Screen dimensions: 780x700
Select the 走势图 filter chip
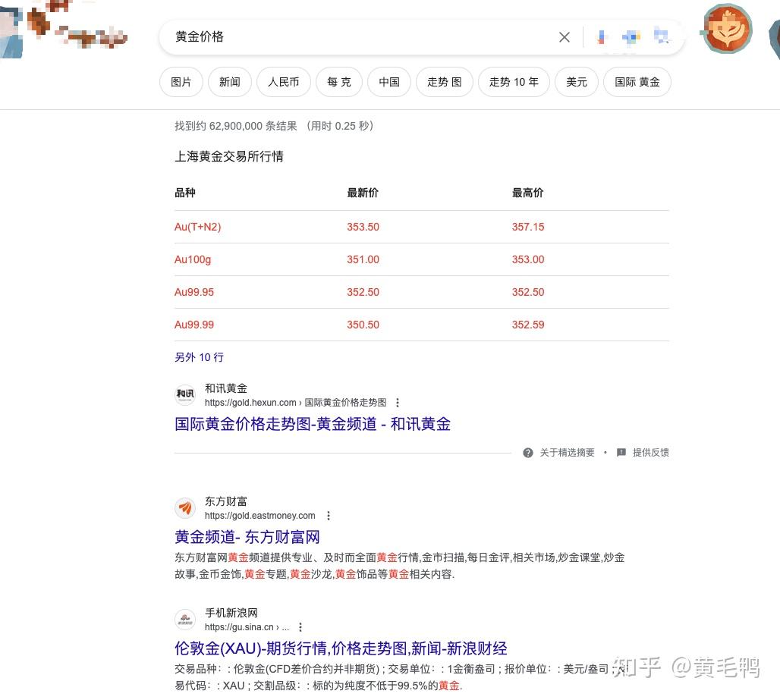(445, 82)
